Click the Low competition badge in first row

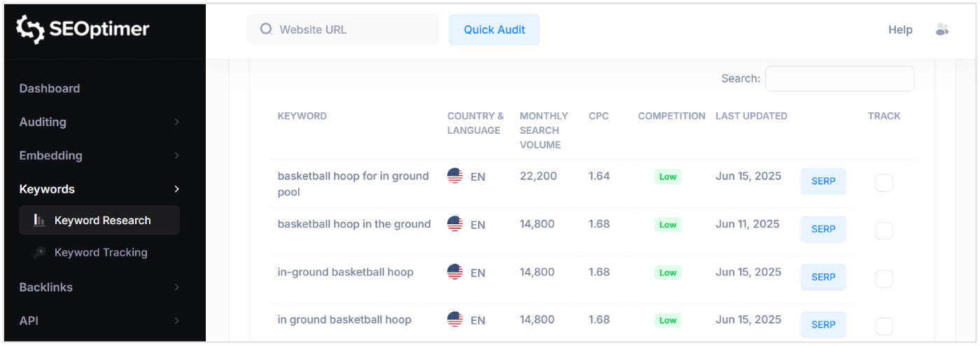(668, 177)
